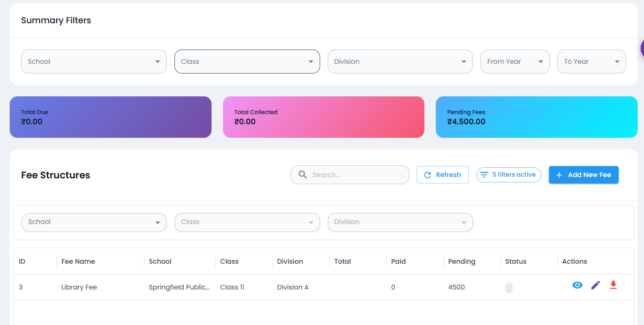Expand the Class dropdown in Summary Filters

247,61
